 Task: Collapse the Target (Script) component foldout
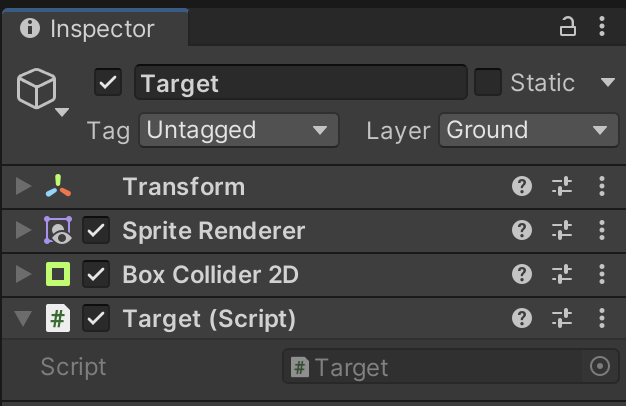24,319
